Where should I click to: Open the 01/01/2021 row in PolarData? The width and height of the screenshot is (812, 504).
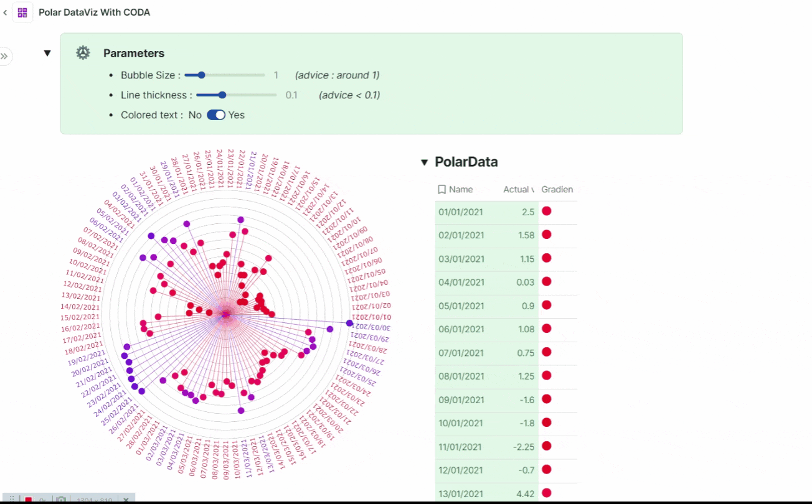[460, 212]
